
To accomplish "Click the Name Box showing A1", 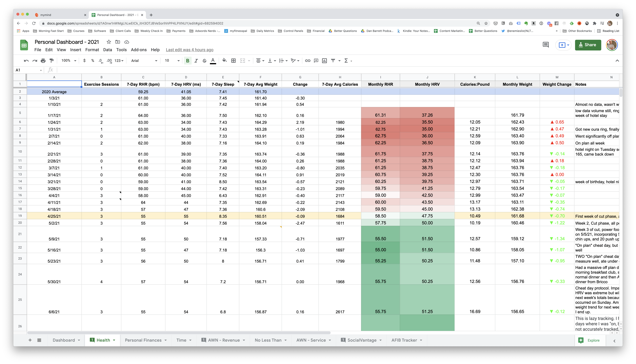I will point(28,70).
